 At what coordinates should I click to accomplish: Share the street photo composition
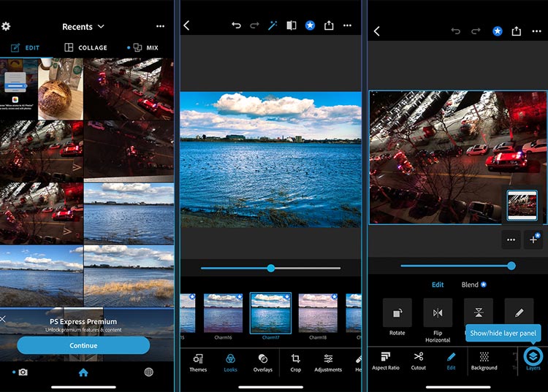point(517,31)
